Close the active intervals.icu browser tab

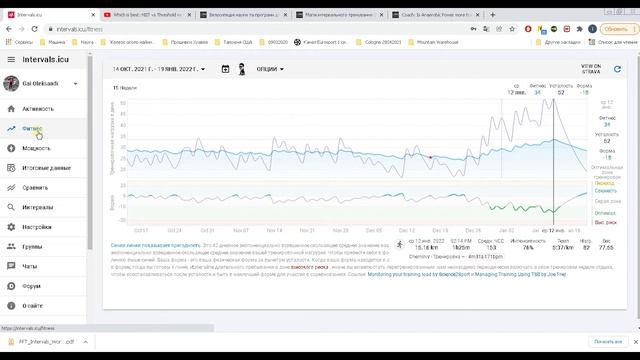pos(93,15)
